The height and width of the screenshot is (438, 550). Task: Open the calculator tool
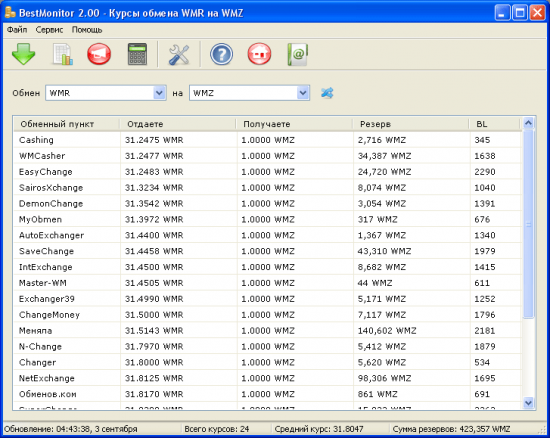tap(138, 54)
